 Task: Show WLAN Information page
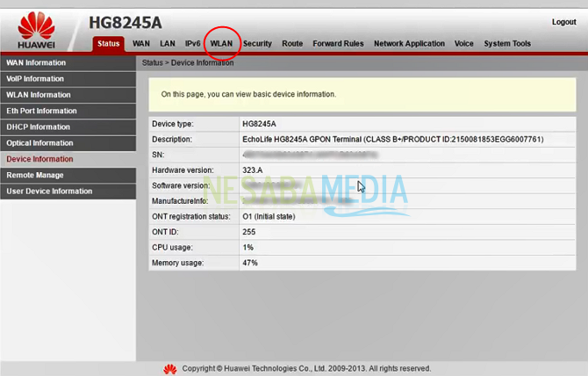[x=39, y=95]
